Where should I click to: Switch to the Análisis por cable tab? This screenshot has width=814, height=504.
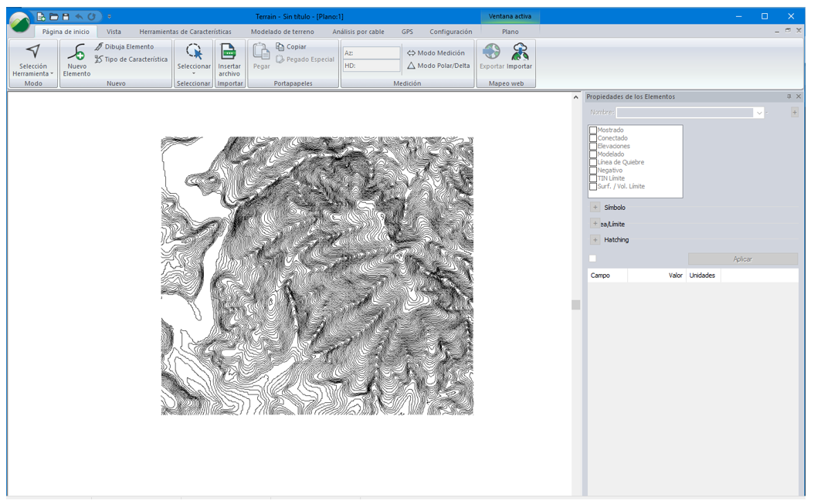click(x=358, y=32)
